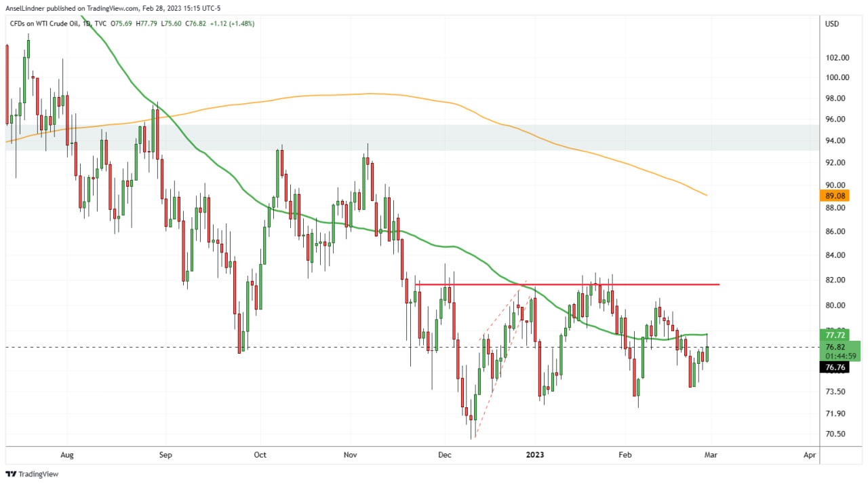868x484 pixels.
Task: Select the red horizontal resistance line
Action: pyautogui.click(x=567, y=284)
